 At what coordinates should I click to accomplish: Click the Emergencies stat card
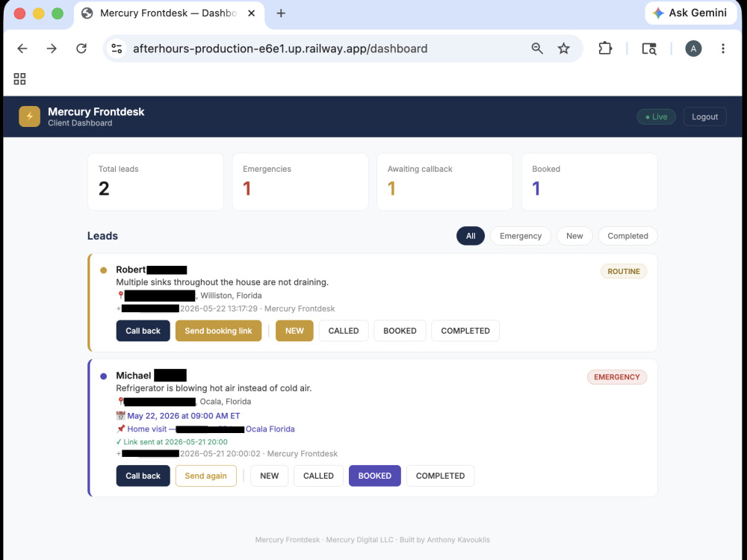pos(300,181)
